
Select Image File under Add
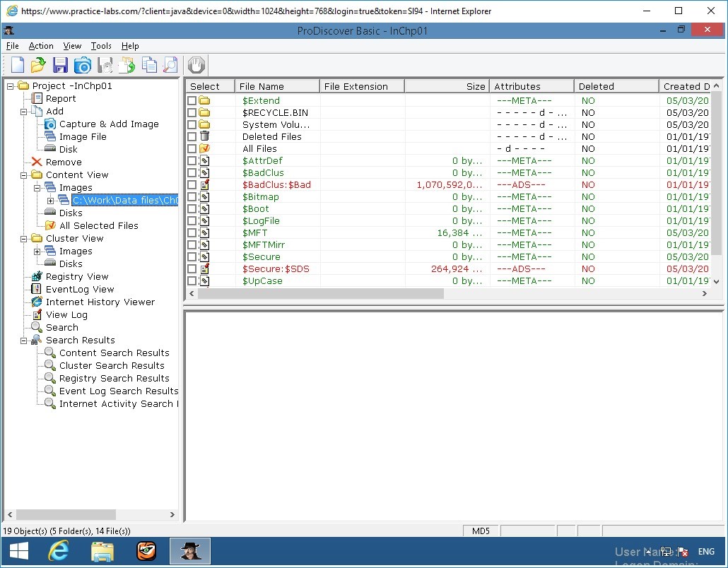[x=83, y=136]
